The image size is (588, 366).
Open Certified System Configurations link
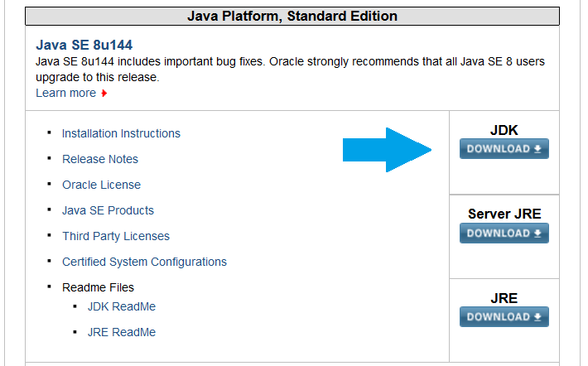point(144,262)
